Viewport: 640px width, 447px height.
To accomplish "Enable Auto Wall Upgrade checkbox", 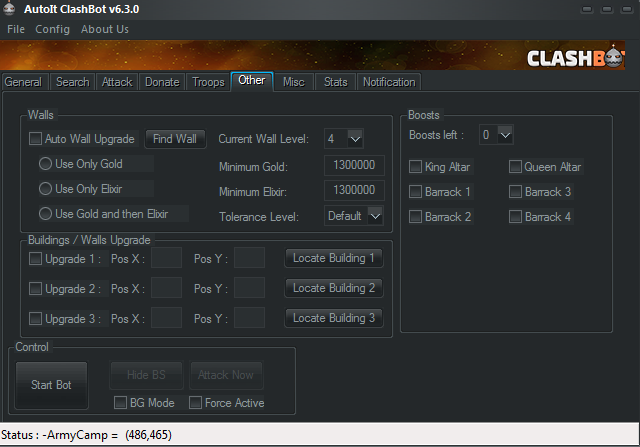I will tap(36, 139).
